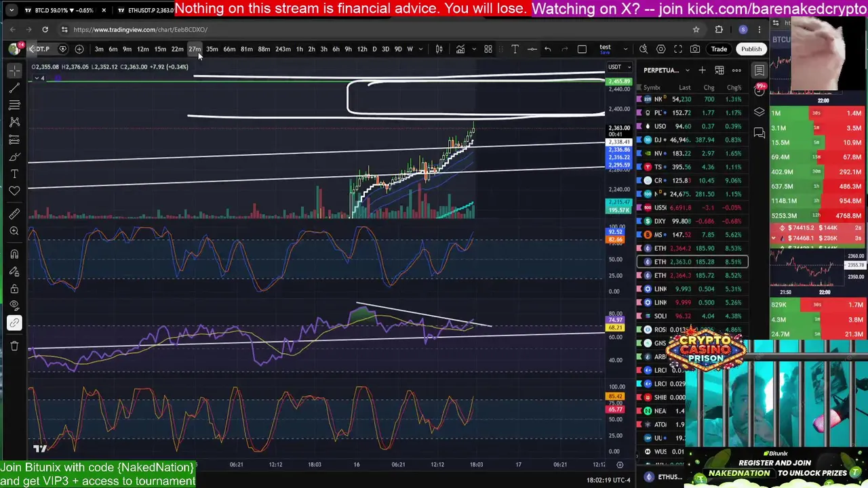Viewport: 868px width, 488px height.
Task: Click the Trade button
Action: tap(719, 49)
